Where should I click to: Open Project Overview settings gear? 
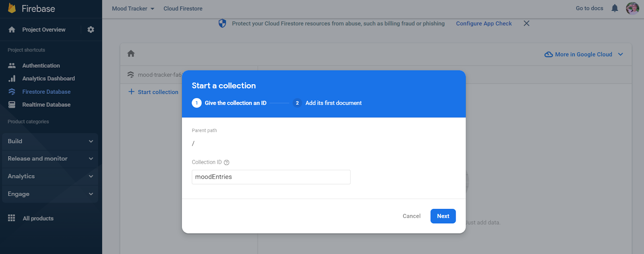(91, 29)
